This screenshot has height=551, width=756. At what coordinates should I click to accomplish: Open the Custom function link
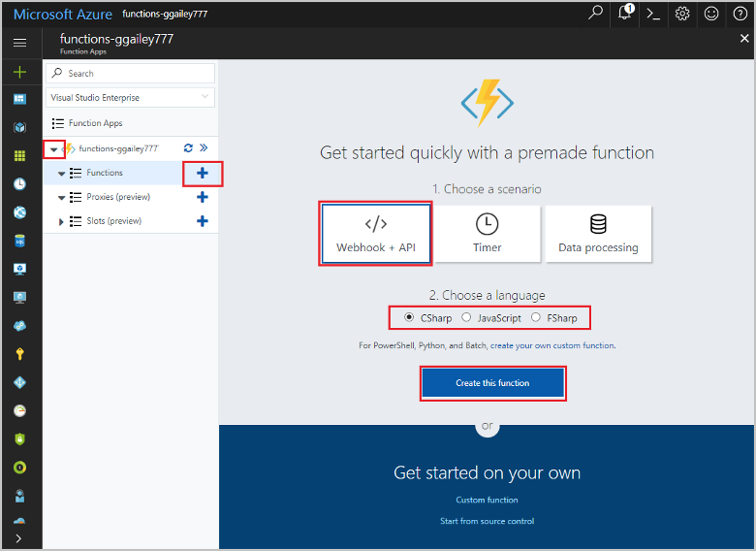487,500
